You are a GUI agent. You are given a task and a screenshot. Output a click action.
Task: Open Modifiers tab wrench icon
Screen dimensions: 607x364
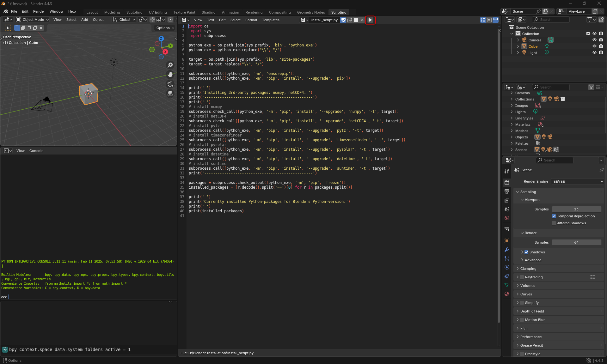pyautogui.click(x=507, y=250)
